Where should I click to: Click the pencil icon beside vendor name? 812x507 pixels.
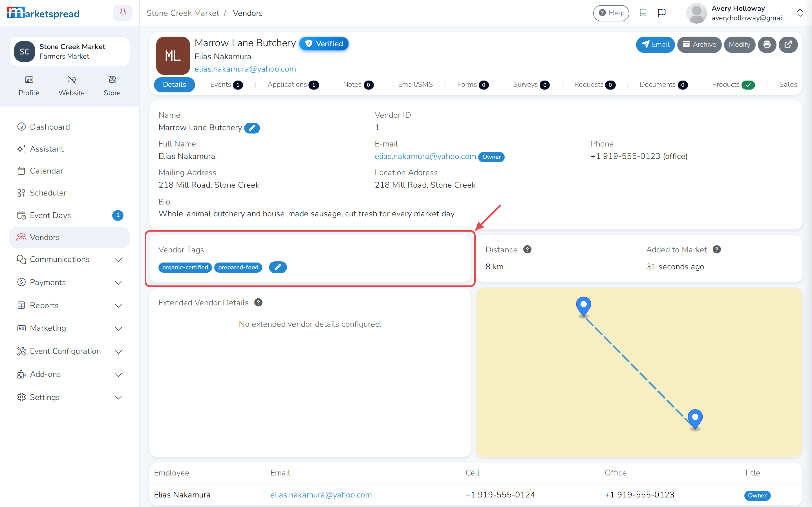coord(252,128)
